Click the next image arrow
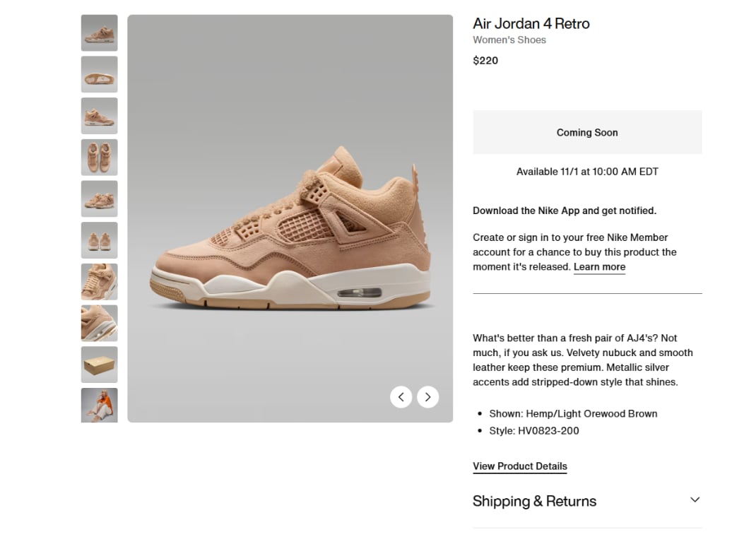This screenshot has height=537, width=756. coord(427,396)
